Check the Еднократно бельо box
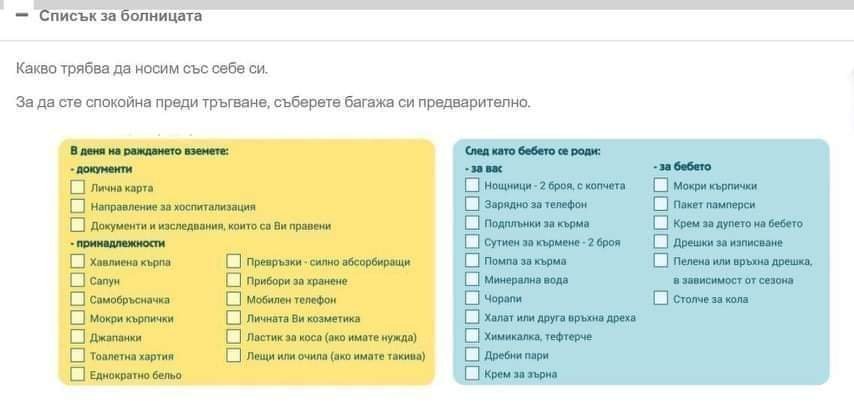This screenshot has width=854, height=409. 77,375
